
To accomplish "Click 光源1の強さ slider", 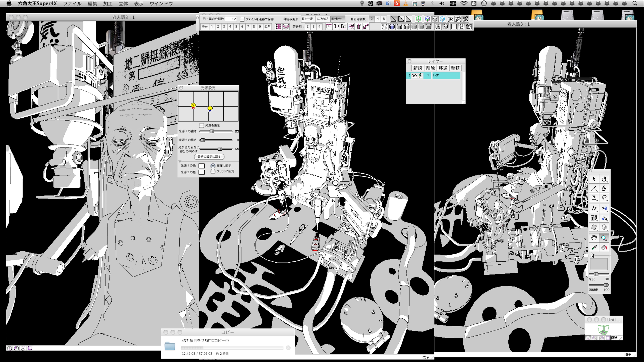I will tap(216, 131).
